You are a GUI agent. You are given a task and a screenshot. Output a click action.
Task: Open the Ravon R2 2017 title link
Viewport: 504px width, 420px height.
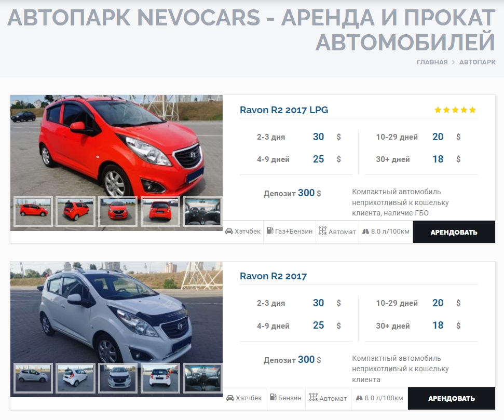[273, 276]
